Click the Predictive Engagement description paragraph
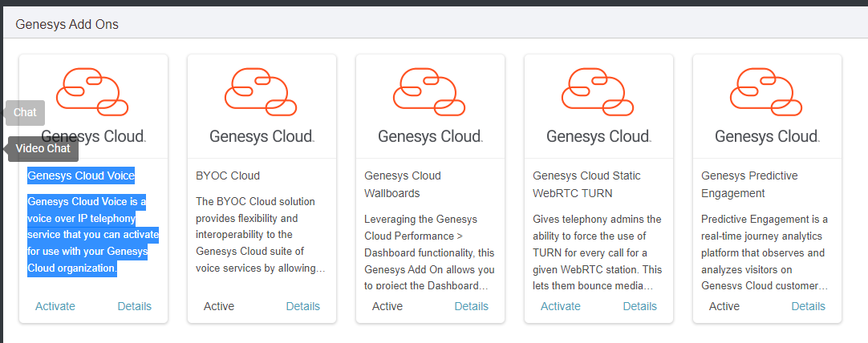 (x=765, y=252)
